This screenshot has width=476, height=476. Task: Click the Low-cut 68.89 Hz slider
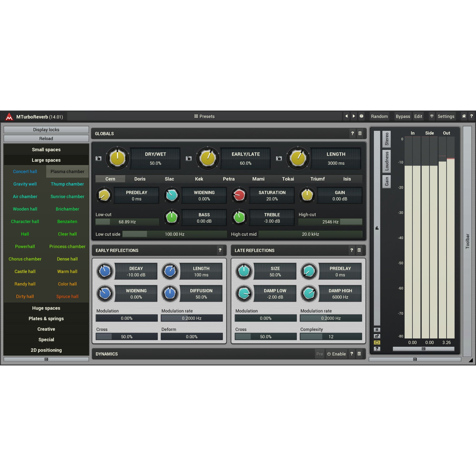click(x=127, y=222)
